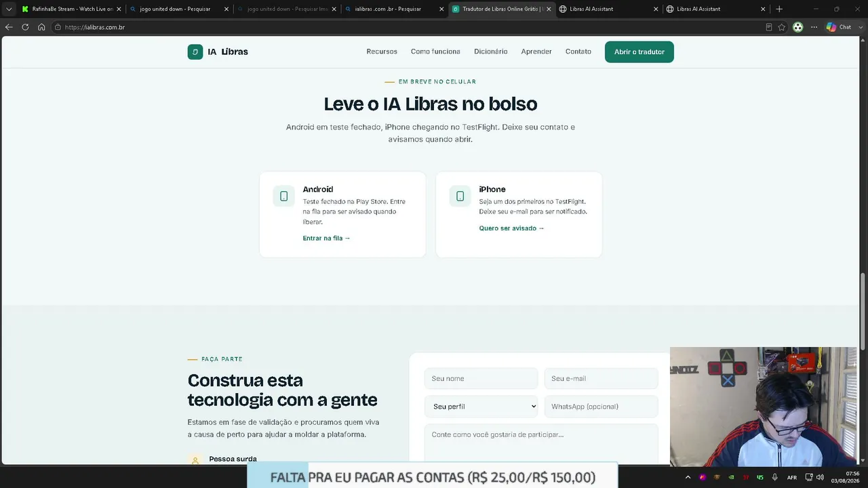The width and height of the screenshot is (868, 488).
Task: Click the address bar URL ialibras.com.br
Action: [x=95, y=27]
